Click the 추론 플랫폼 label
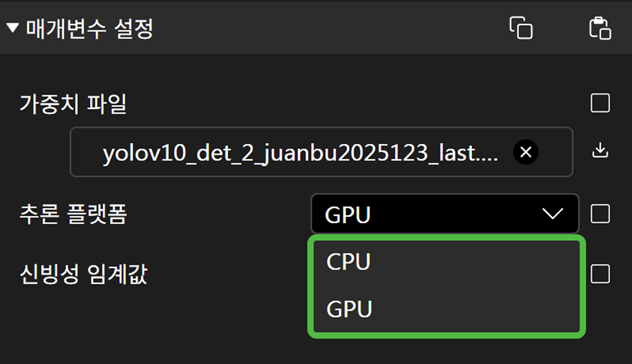 (73, 214)
